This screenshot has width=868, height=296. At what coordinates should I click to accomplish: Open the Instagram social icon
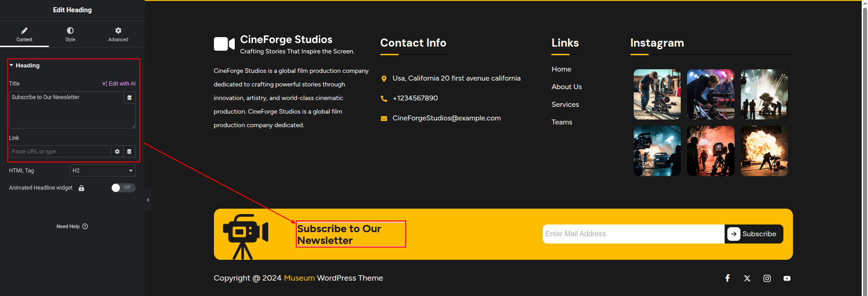(767, 278)
